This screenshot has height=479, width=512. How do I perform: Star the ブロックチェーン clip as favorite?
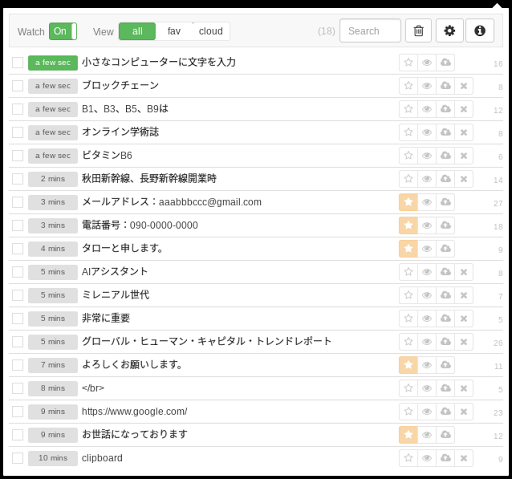coord(408,86)
